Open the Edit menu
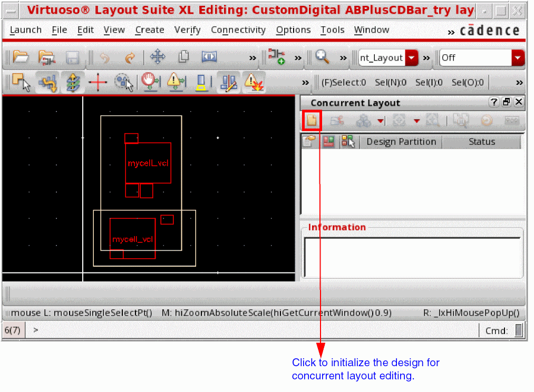This screenshot has height=392, width=534. [85, 30]
